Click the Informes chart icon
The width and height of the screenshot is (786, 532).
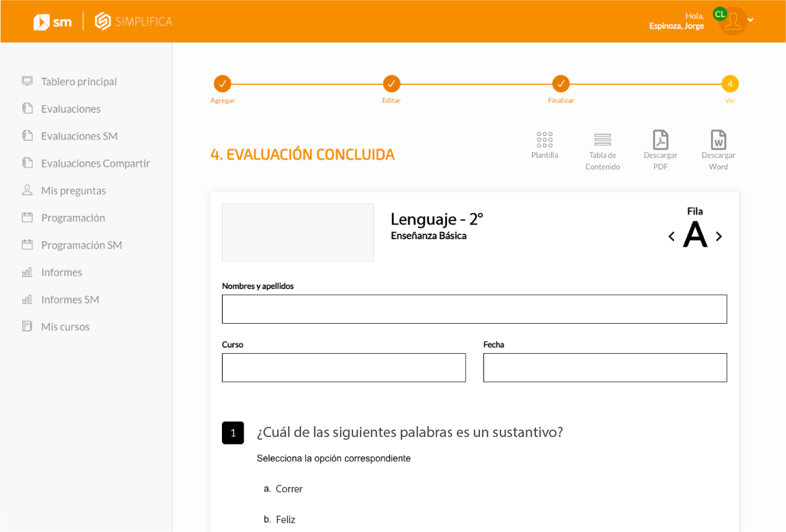(27, 272)
